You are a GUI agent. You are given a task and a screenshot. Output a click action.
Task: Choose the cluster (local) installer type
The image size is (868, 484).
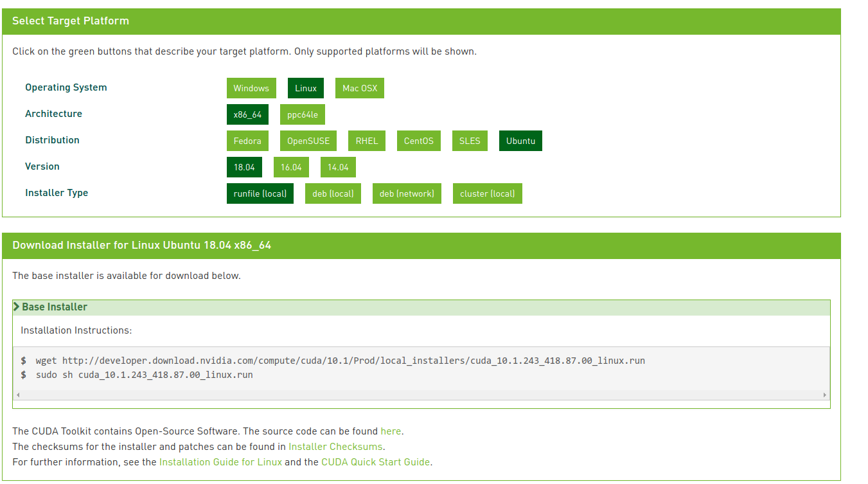[488, 193]
